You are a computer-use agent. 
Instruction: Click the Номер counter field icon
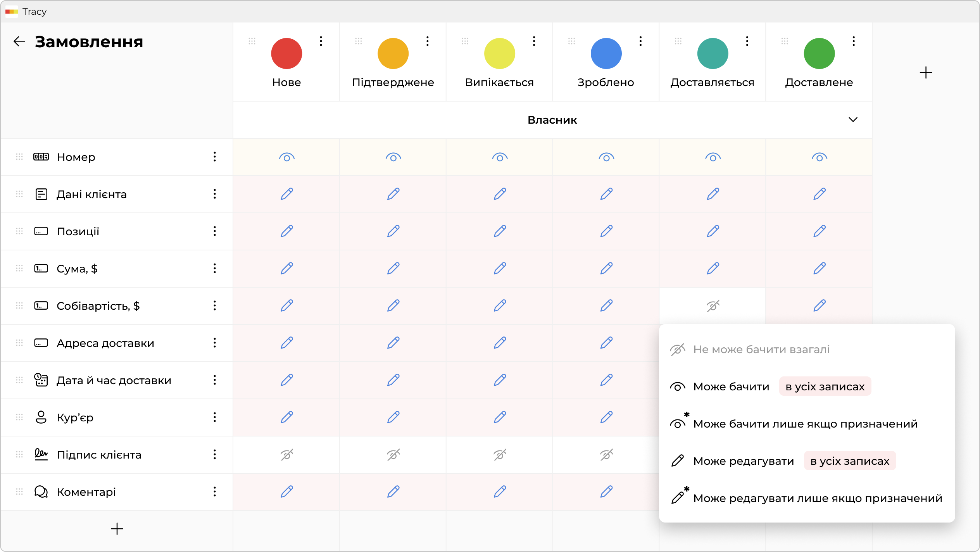(x=41, y=157)
